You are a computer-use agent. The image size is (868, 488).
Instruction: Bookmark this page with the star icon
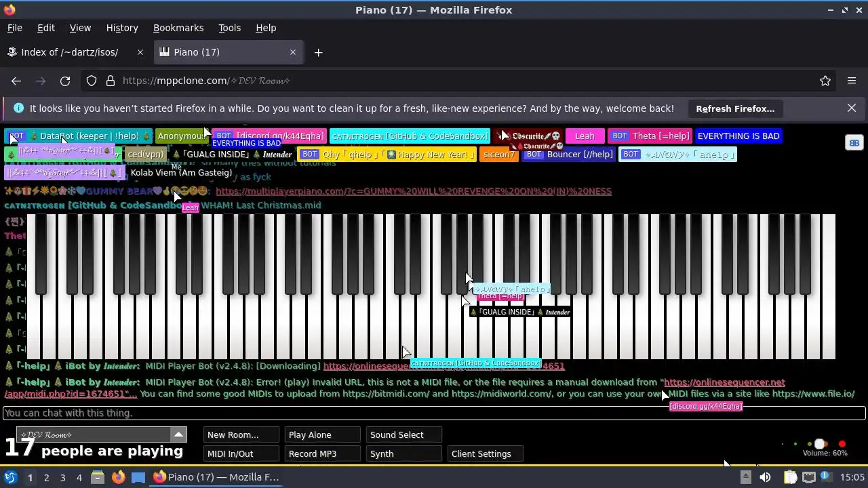825,81
